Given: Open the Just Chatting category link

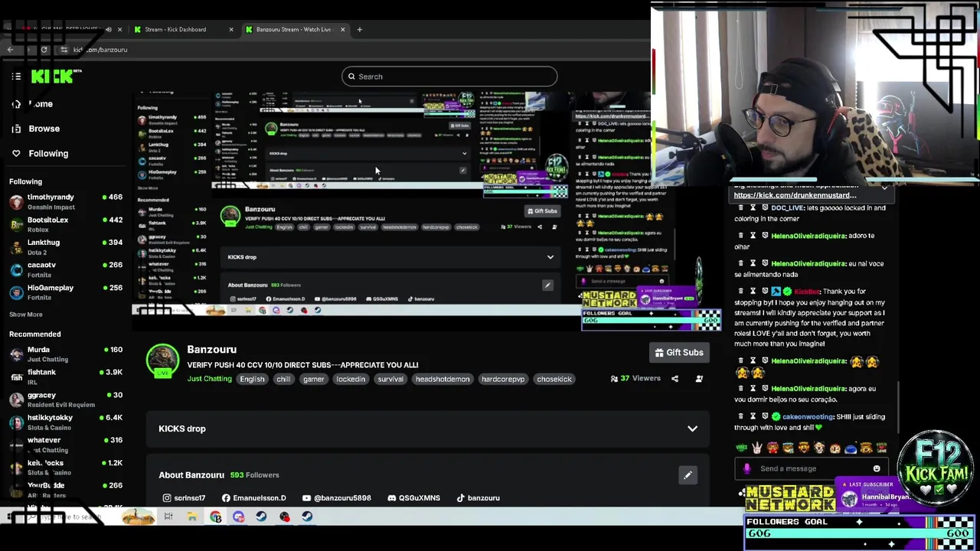Looking at the screenshot, I should tap(209, 379).
